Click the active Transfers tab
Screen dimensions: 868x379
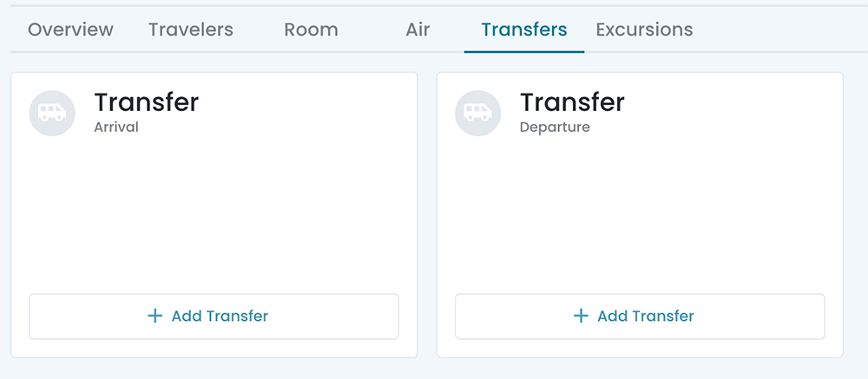pyautogui.click(x=524, y=29)
